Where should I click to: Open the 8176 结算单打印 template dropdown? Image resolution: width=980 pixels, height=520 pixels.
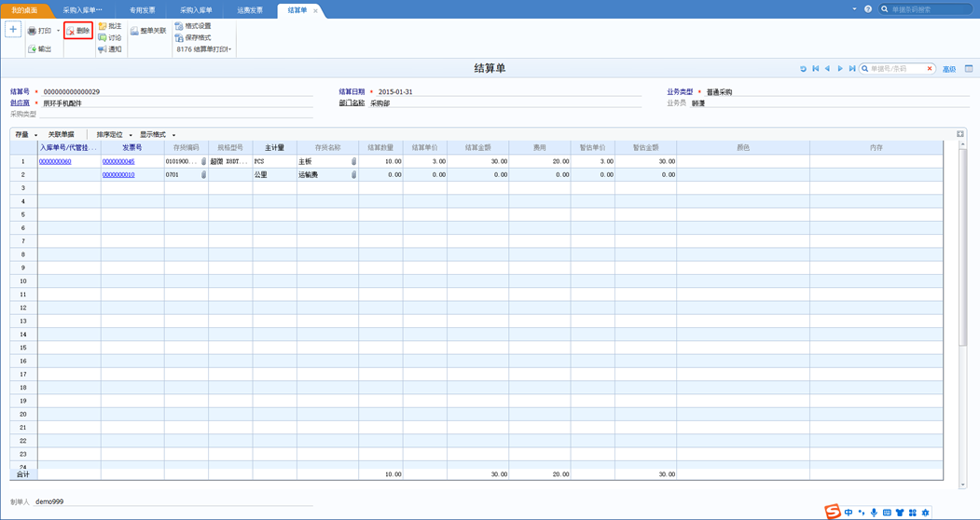coord(204,48)
